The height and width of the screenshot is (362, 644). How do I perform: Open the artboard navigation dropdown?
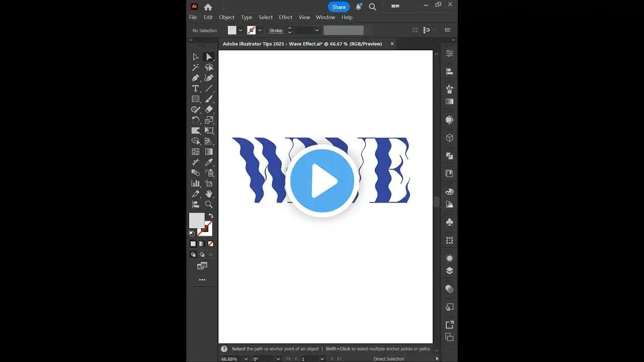coord(322,359)
